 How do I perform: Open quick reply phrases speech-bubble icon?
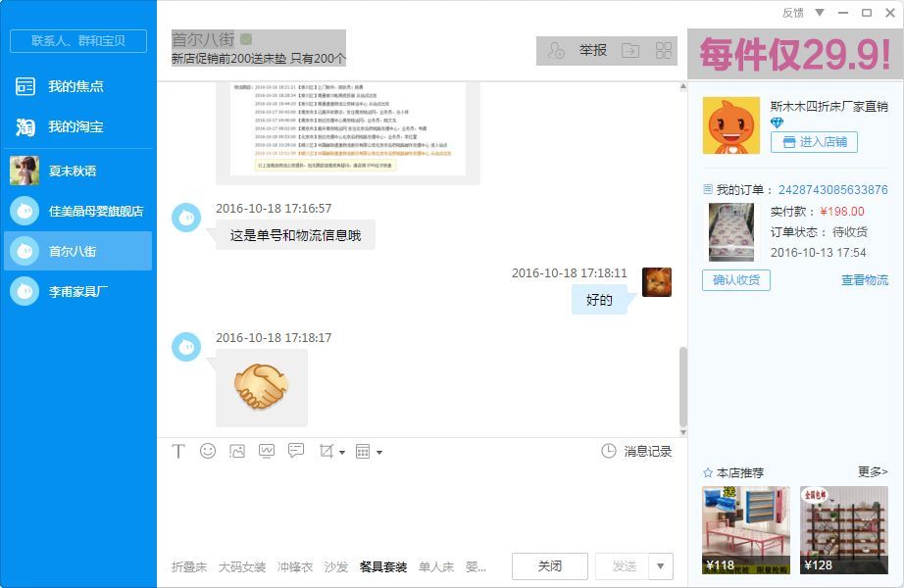pos(296,450)
